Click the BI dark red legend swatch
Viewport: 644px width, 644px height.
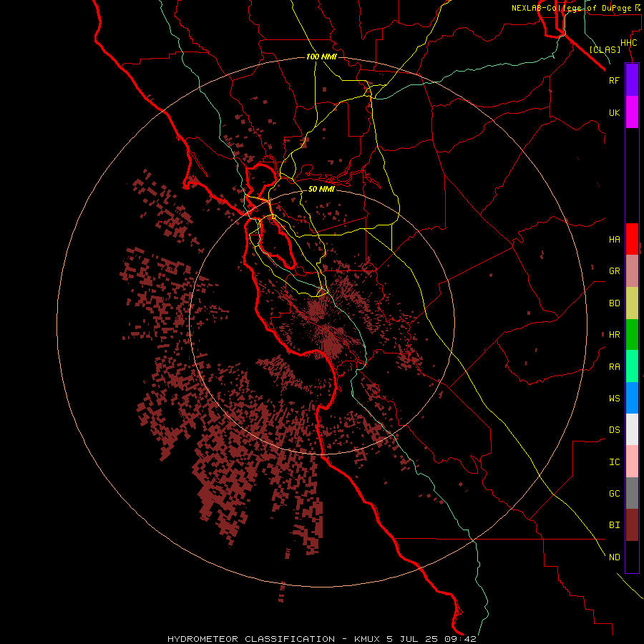click(x=632, y=525)
